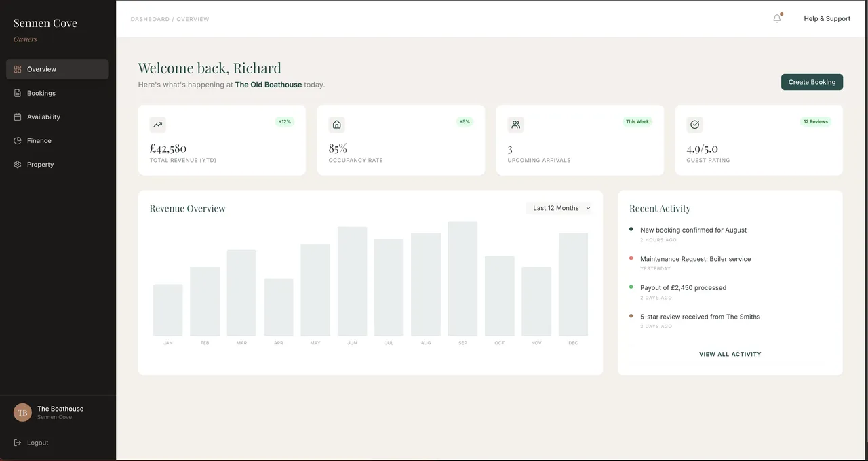Image resolution: width=868 pixels, height=461 pixels.
Task: Select Overview in the sidebar
Action: [x=41, y=69]
